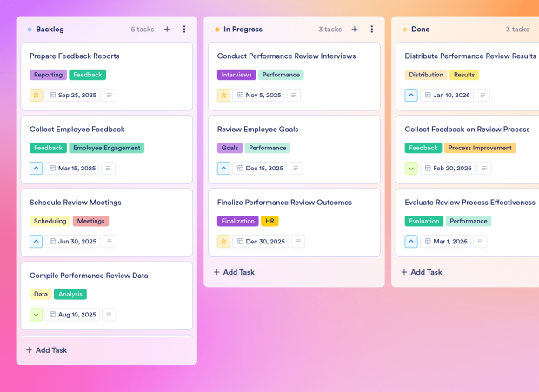Click low priority icon on Compile Performance Review Data
Screen dimensions: 539x392
(x=36, y=314)
